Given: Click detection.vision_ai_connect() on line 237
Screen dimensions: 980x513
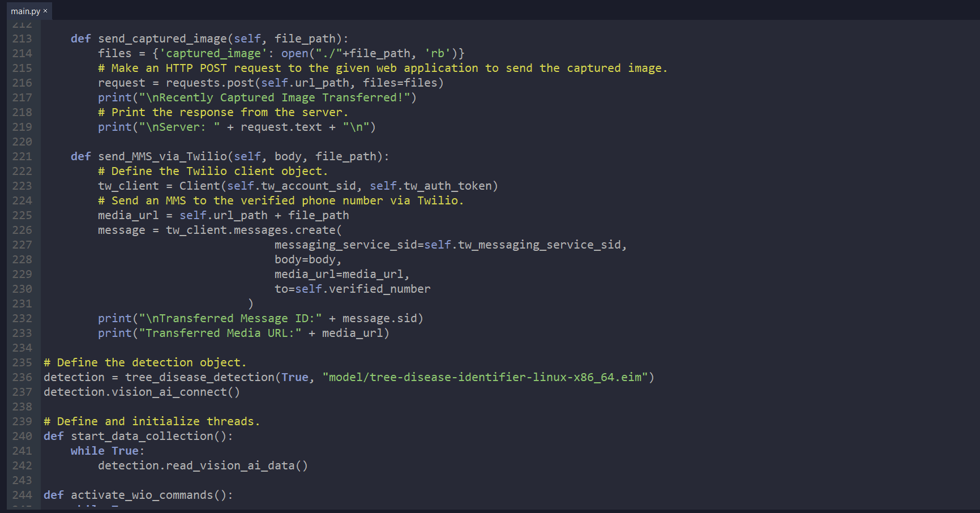Looking at the screenshot, I should pyautogui.click(x=142, y=392).
